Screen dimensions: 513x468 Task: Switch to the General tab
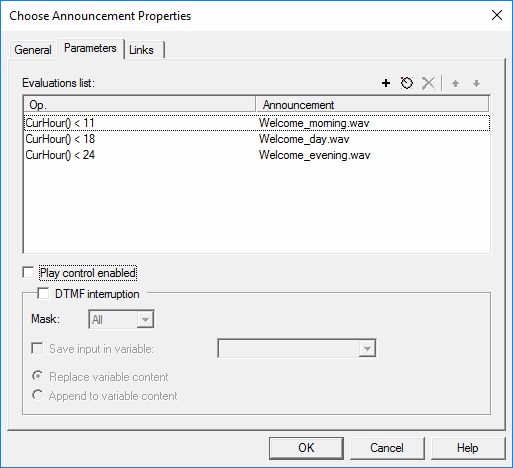point(33,50)
